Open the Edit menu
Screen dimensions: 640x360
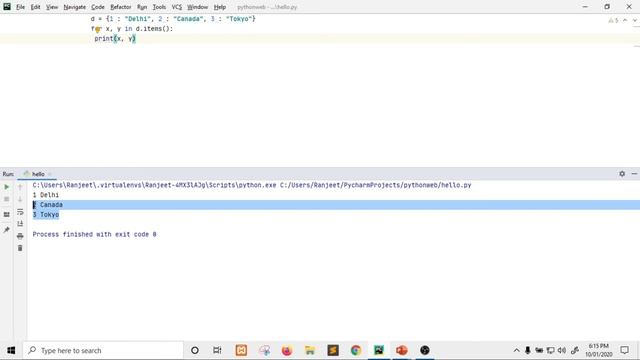point(36,7)
